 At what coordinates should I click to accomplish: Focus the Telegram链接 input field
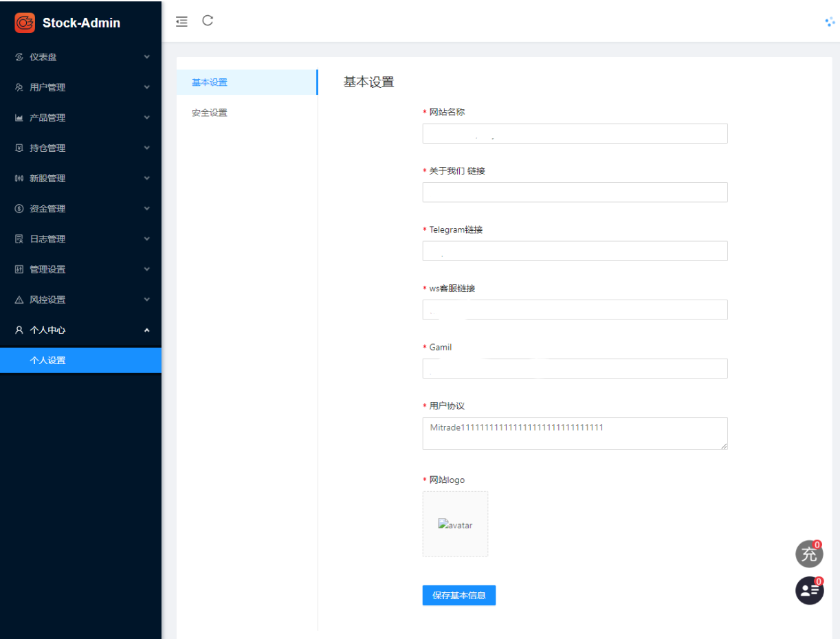575,251
